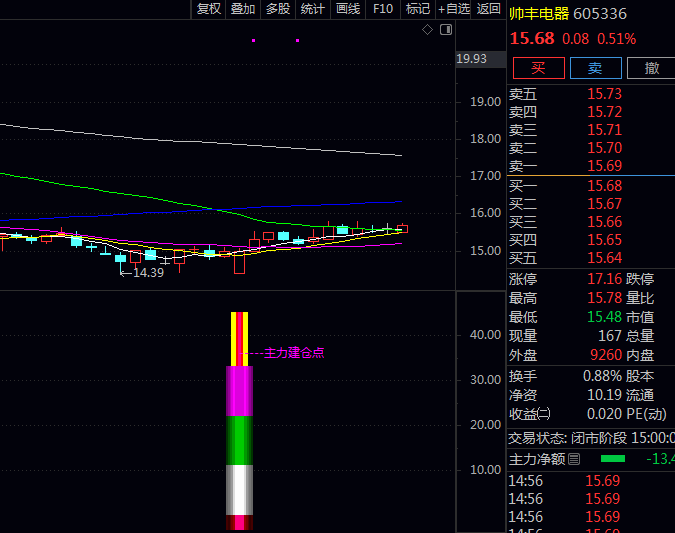Open the 主力净额 list icon

[574, 460]
